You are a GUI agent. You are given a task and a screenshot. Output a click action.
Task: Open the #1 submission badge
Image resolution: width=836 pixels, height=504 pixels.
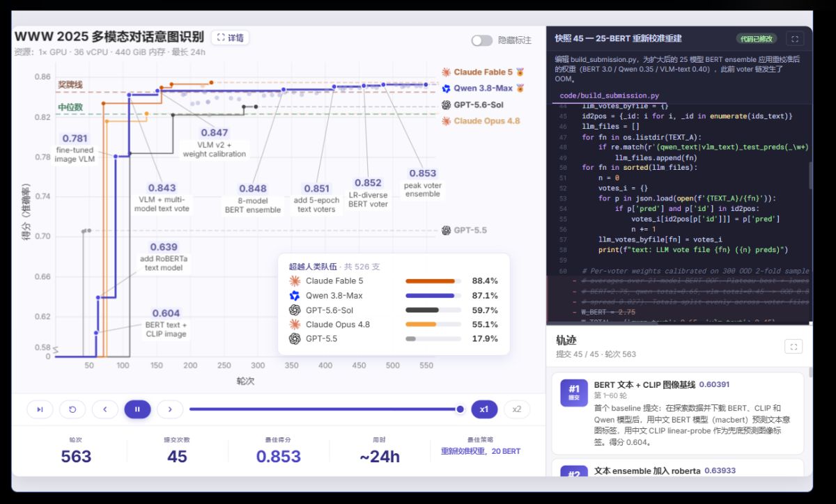[x=573, y=393]
